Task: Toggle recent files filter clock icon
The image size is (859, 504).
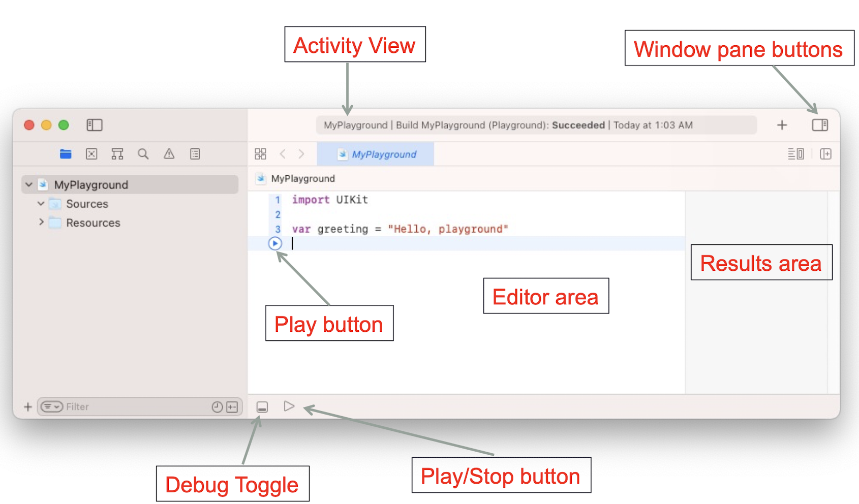Action: point(217,407)
